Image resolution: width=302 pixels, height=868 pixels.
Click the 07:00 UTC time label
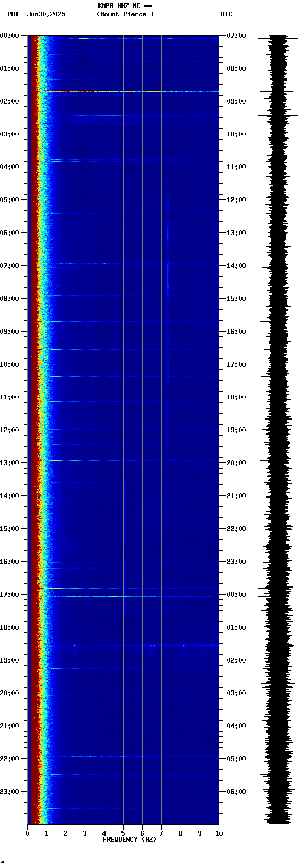236,36
